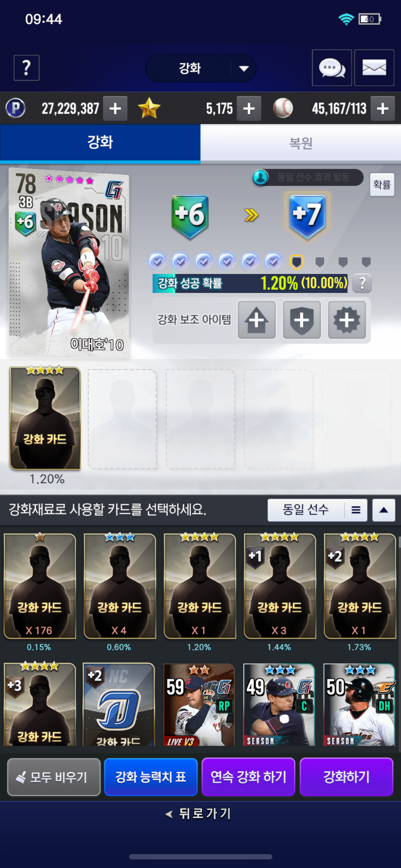Select the 강화 tab

100,143
